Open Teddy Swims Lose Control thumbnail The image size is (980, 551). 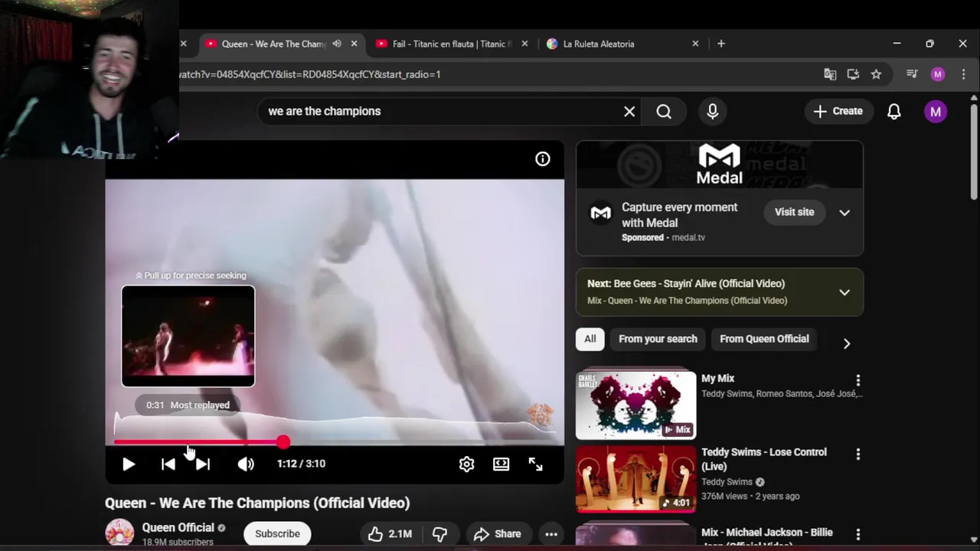(x=636, y=479)
